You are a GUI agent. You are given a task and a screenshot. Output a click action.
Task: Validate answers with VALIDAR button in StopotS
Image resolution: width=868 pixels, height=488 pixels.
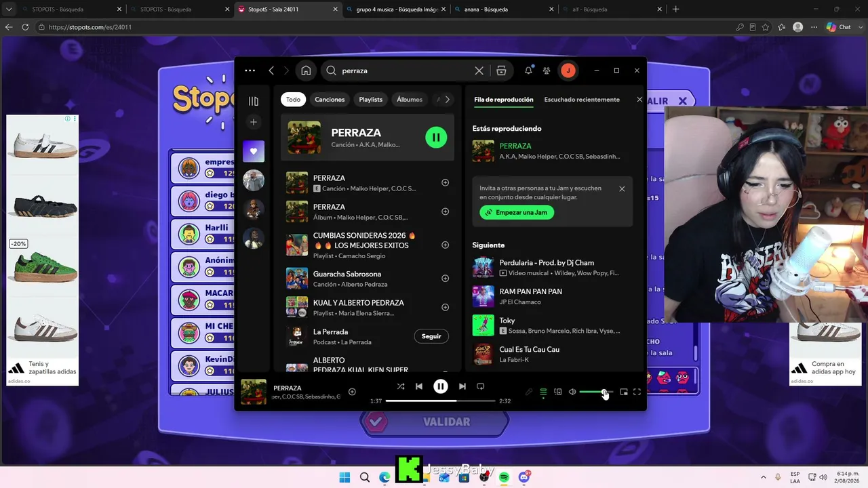pyautogui.click(x=435, y=422)
